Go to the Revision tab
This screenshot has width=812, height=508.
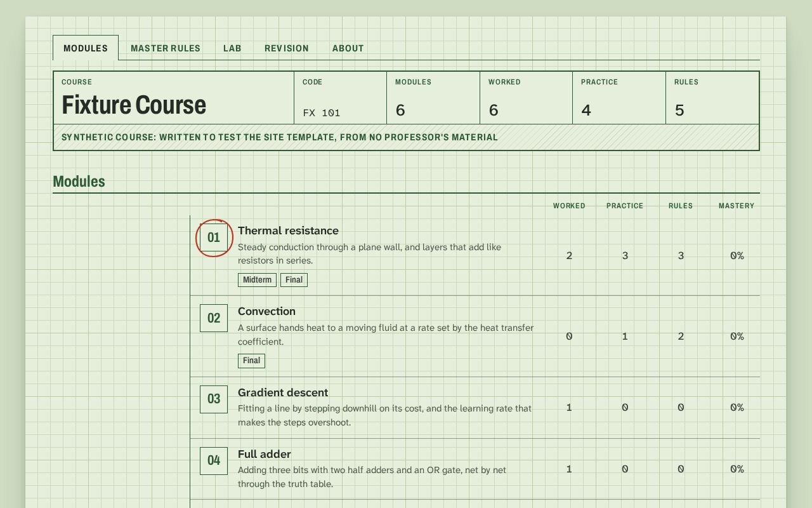pos(287,48)
